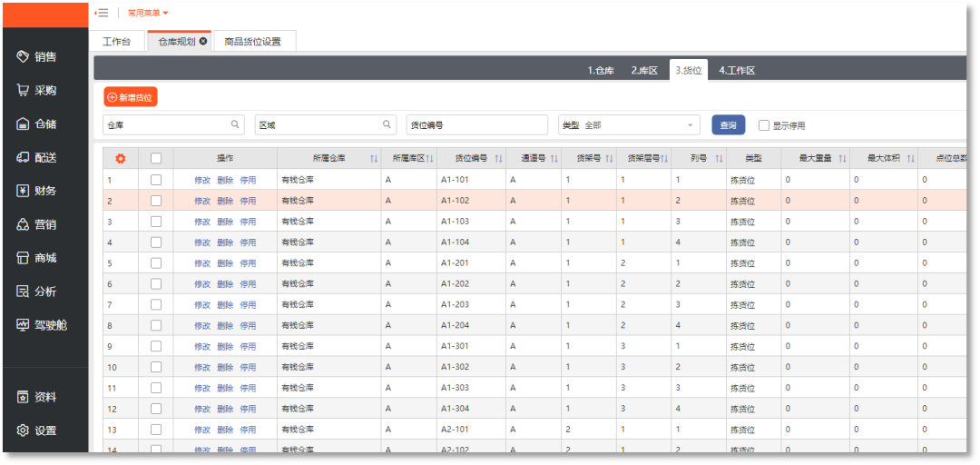Viewport: 980px width, 465px height.
Task: Enable the 显示停用 checkbox
Action: pos(764,125)
